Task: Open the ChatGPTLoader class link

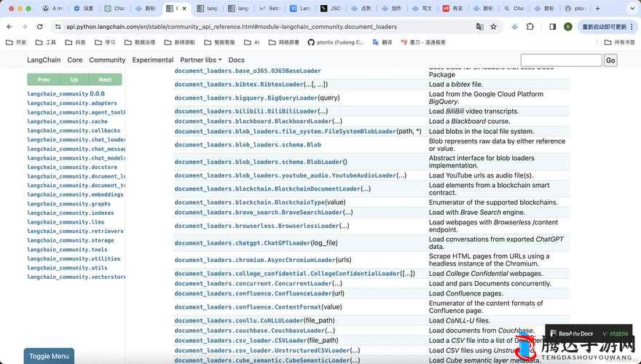Action: [243, 243]
